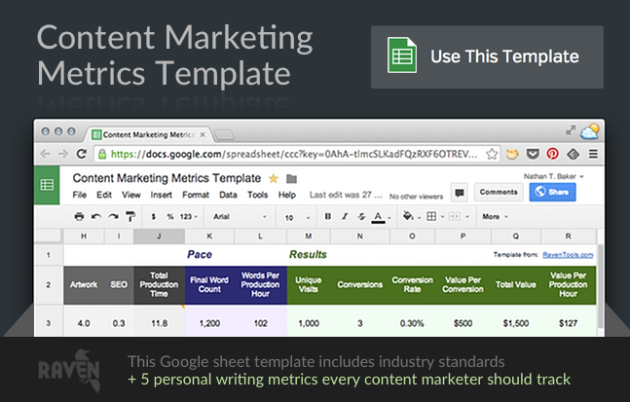Open the text color picker
The image size is (630, 402).
[380, 217]
